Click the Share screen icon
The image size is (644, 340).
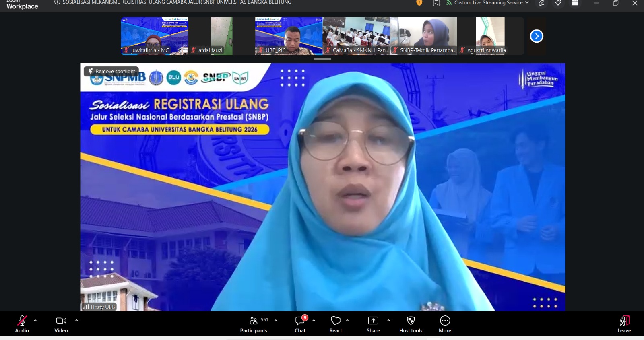[373, 324]
